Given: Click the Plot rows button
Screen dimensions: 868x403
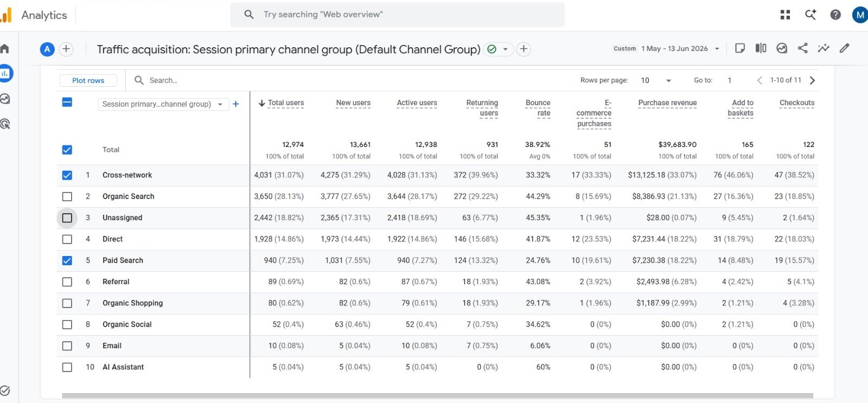Looking at the screenshot, I should [88, 80].
